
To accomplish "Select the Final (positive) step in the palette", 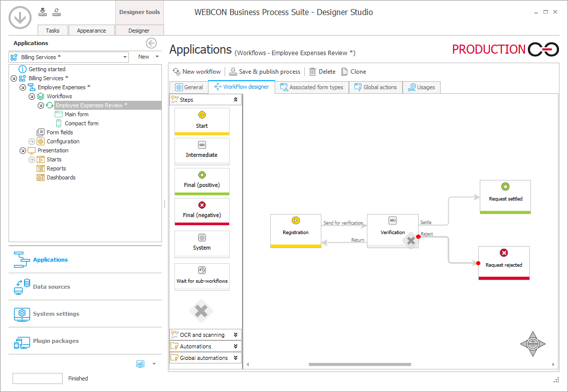I will (202, 181).
